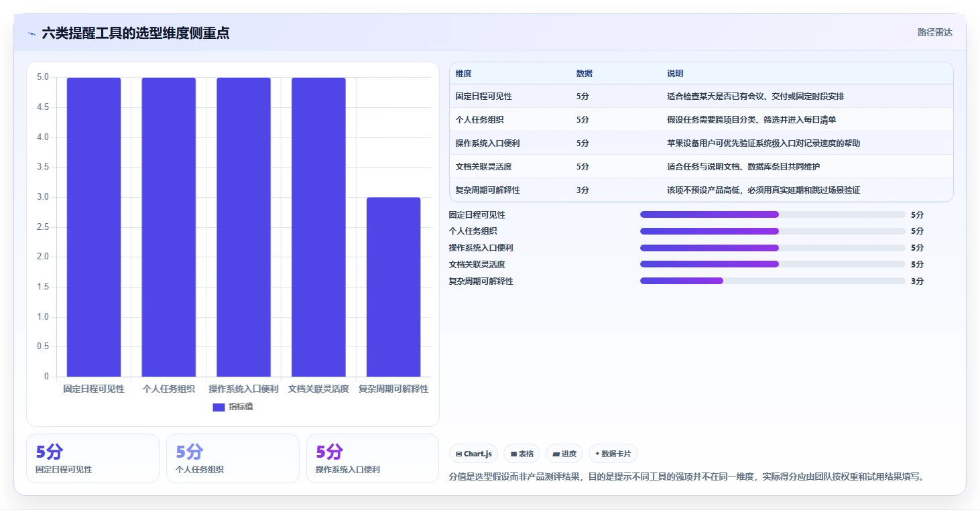Select table row cell 操作系统入口便利
The width and height of the screenshot is (980, 510).
[x=487, y=143]
